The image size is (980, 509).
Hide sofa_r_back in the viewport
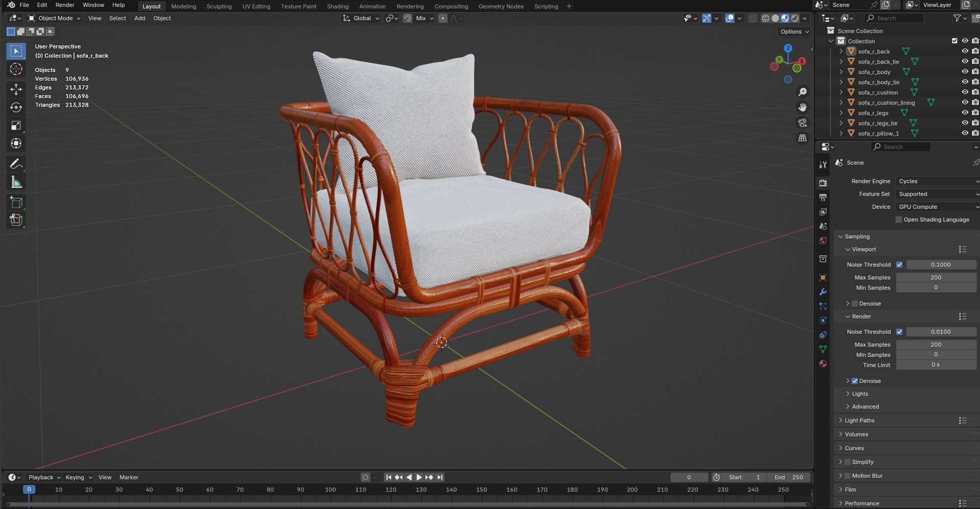[965, 51]
